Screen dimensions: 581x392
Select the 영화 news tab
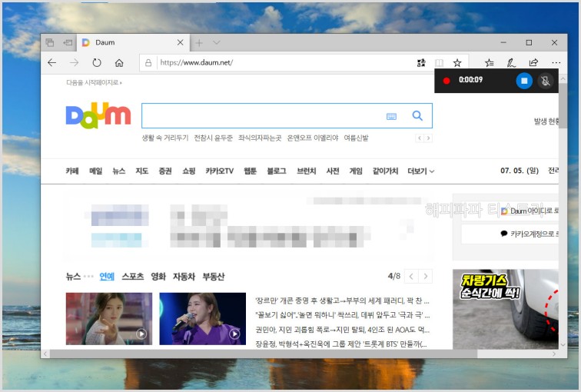click(x=158, y=277)
